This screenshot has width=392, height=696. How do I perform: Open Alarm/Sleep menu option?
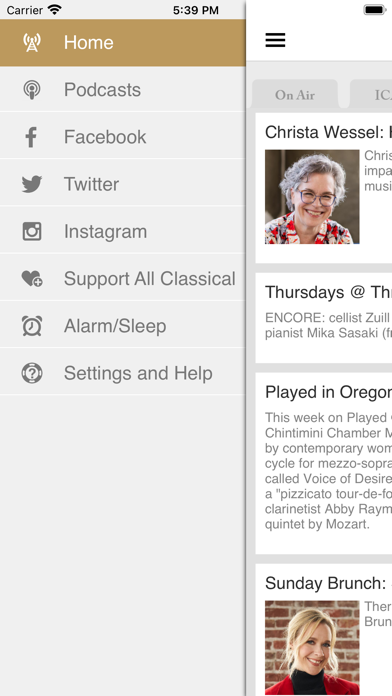point(123,326)
